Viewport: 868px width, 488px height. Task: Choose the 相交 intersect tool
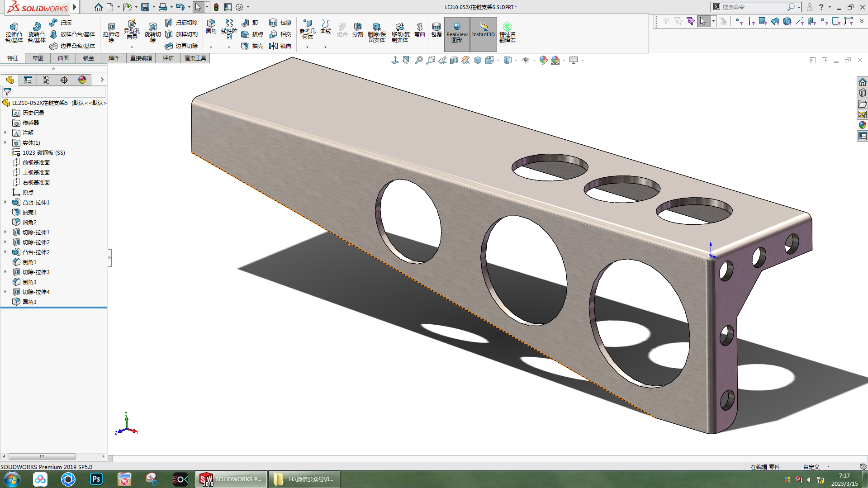tap(280, 34)
